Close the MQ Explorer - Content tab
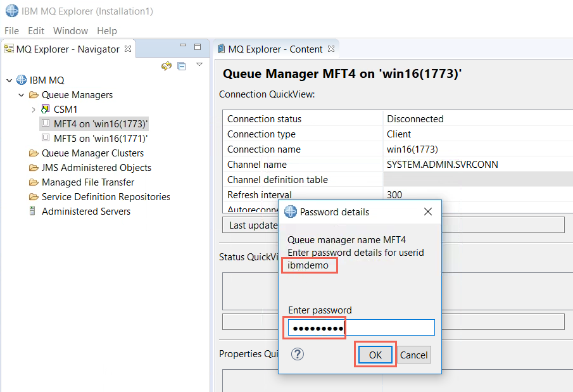 (331, 49)
